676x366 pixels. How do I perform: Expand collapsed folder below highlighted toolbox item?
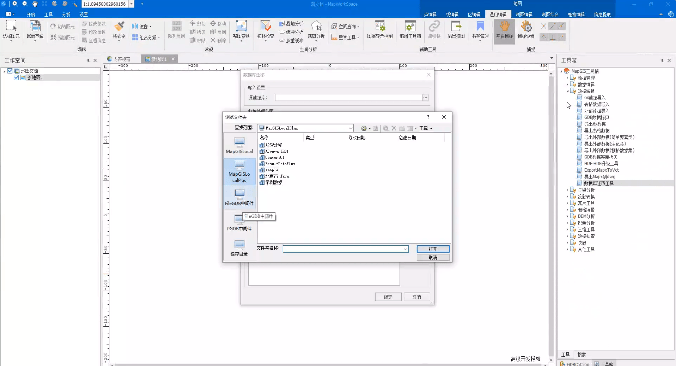(568, 190)
